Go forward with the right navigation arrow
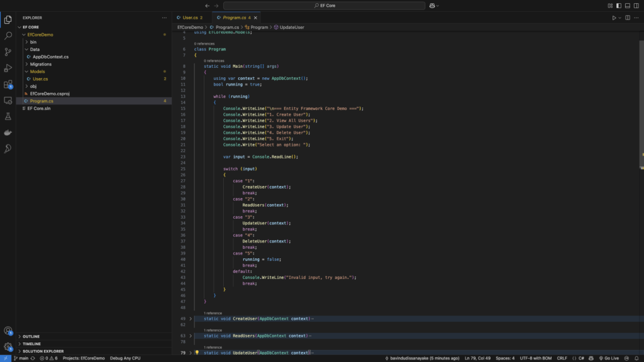This screenshot has height=362, width=644. point(216,6)
